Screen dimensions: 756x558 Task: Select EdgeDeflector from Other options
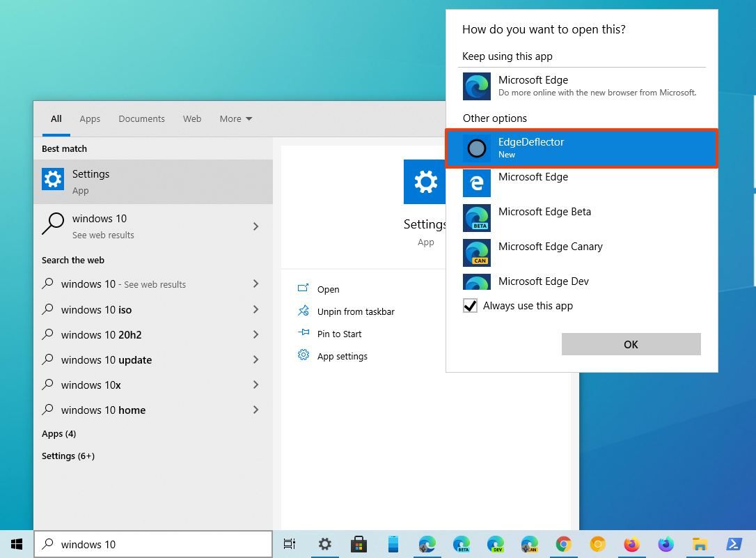pos(531,148)
